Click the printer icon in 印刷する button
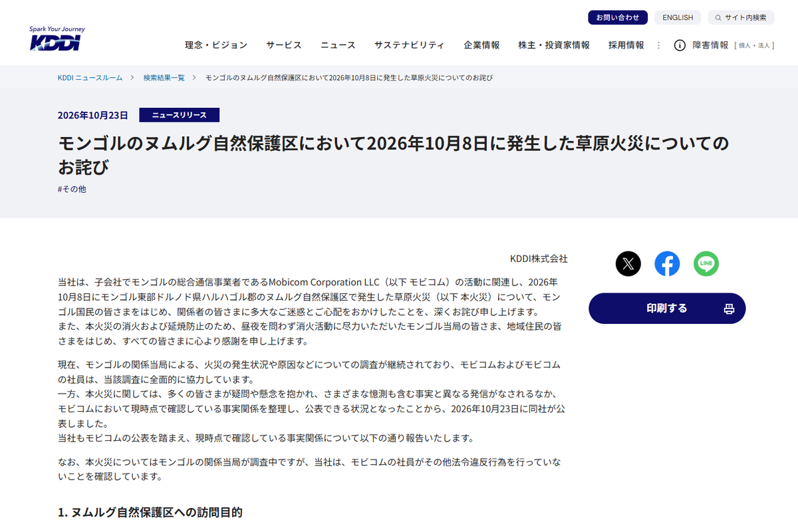This screenshot has height=532, width=798. (729, 309)
